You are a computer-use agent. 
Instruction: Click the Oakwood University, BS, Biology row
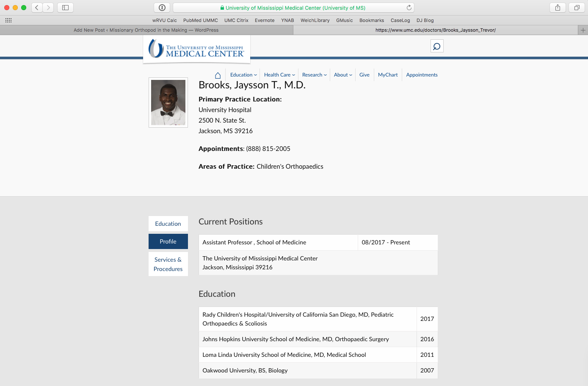(318, 370)
